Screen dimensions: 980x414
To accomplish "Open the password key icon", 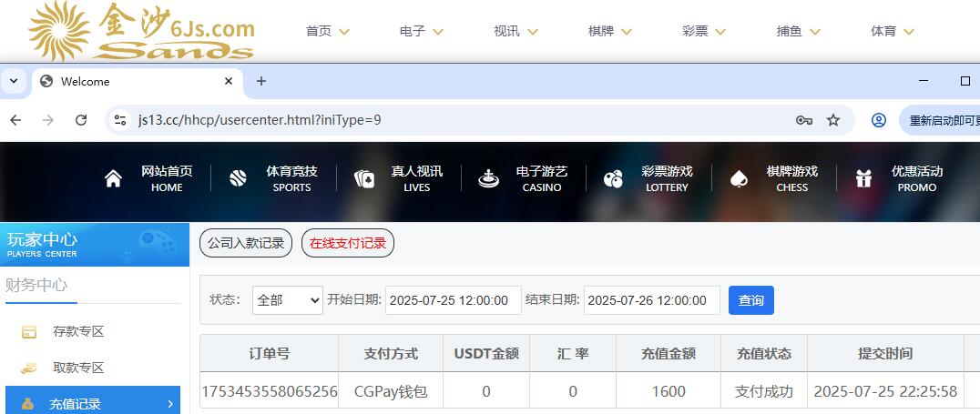I will click(x=803, y=120).
